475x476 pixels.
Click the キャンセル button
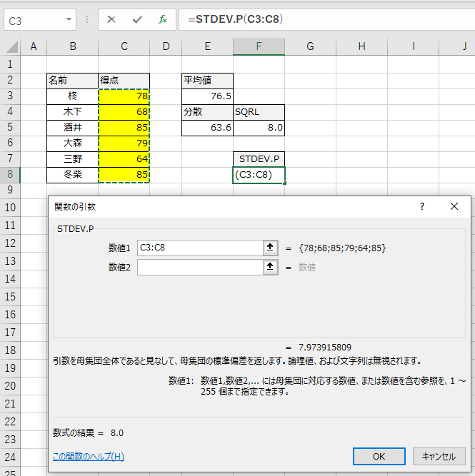point(439,456)
